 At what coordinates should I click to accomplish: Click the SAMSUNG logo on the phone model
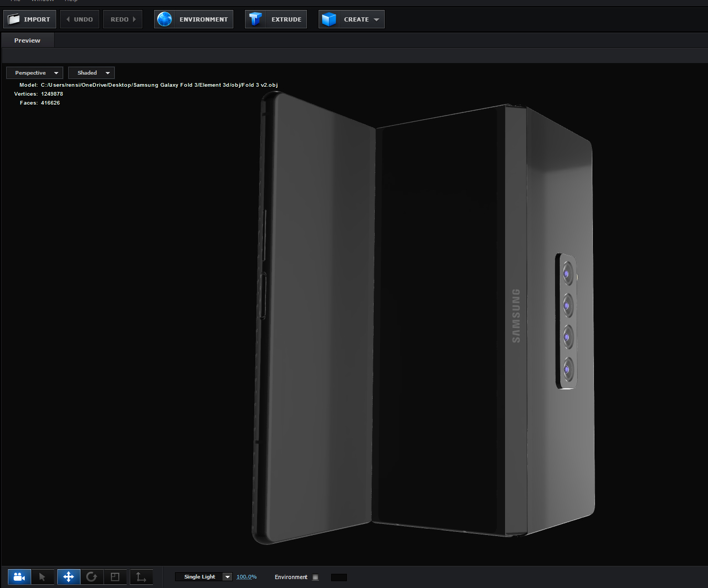516,316
